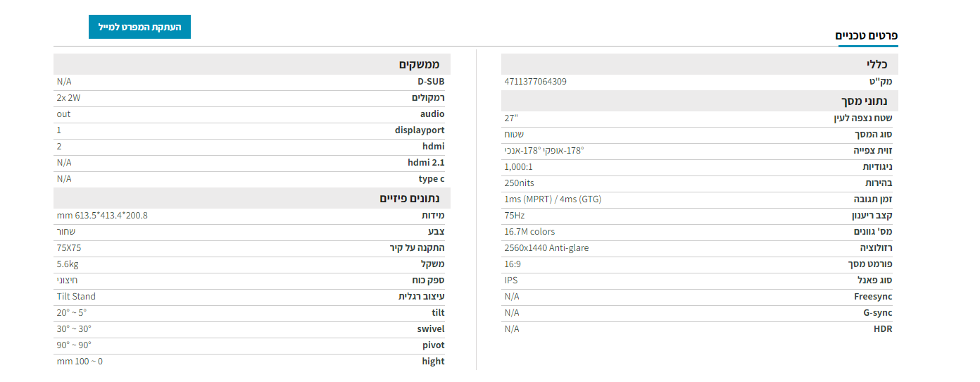Click the Freesync row label
Image resolution: width=980 pixels, height=382 pixels.
(x=873, y=297)
